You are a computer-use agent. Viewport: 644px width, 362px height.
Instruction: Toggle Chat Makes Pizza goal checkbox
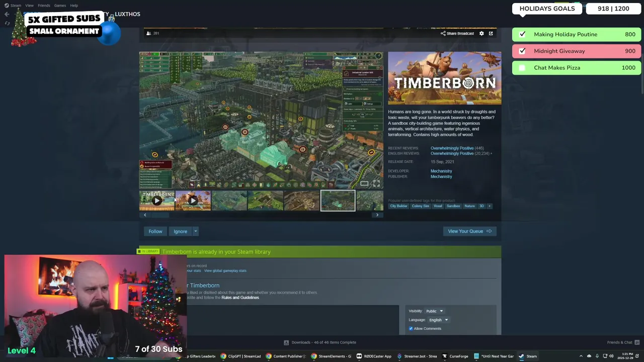click(522, 67)
